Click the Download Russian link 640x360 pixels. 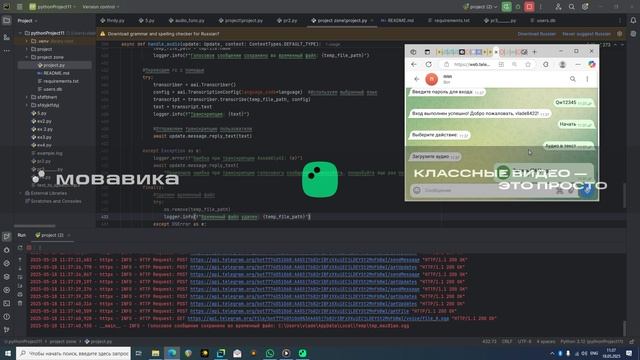(536, 34)
